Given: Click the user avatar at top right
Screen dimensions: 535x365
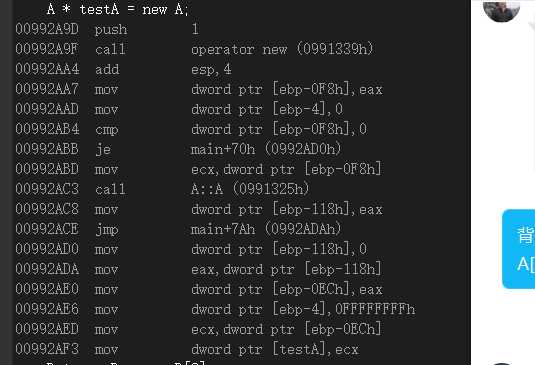Looking at the screenshot, I should tap(501, 10).
